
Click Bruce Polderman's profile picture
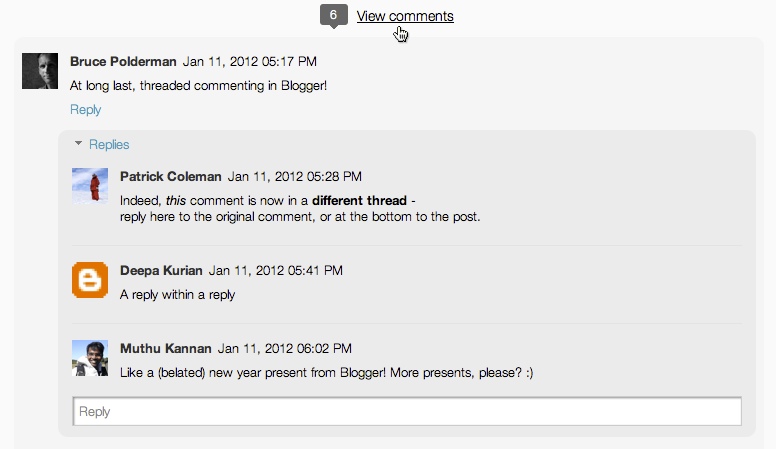pos(40,71)
